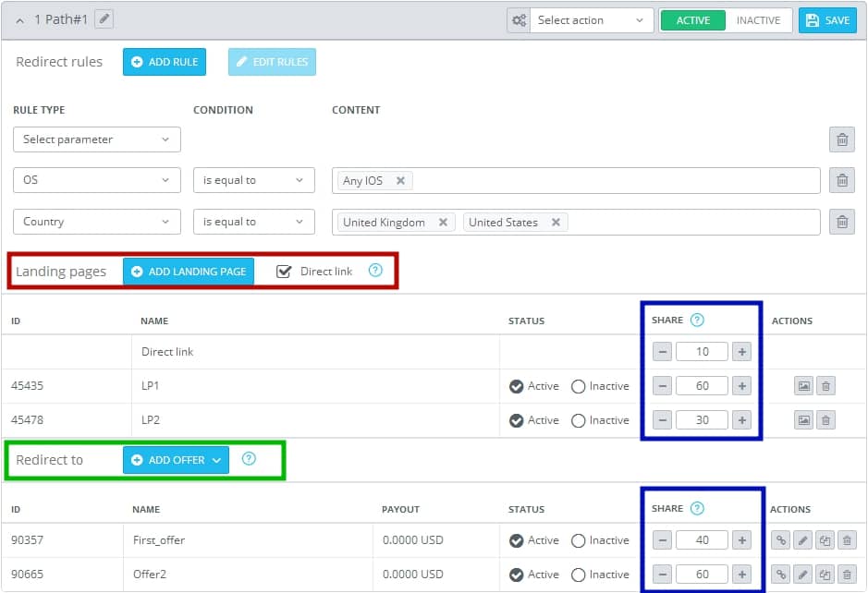The height and width of the screenshot is (593, 868).
Task: Click the pencil icon to rename Path#1
Action: 104,19
